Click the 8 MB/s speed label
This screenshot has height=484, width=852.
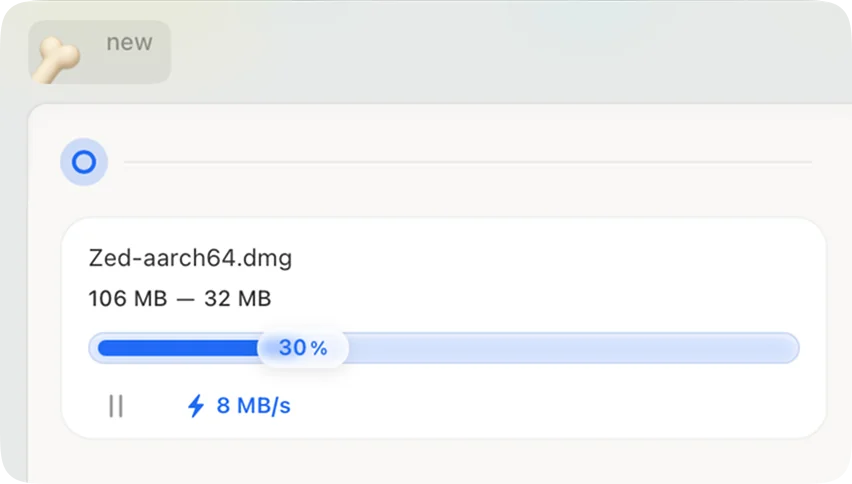click(x=253, y=405)
